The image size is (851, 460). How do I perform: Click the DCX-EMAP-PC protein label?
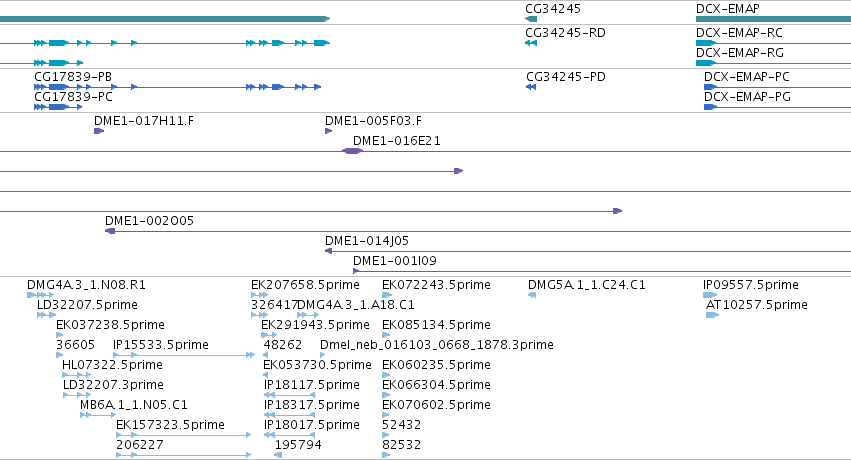[747, 76]
